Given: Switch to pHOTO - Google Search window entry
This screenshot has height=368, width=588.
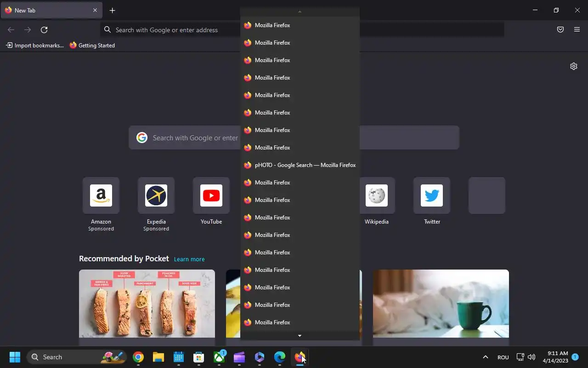Looking at the screenshot, I should [x=300, y=165].
